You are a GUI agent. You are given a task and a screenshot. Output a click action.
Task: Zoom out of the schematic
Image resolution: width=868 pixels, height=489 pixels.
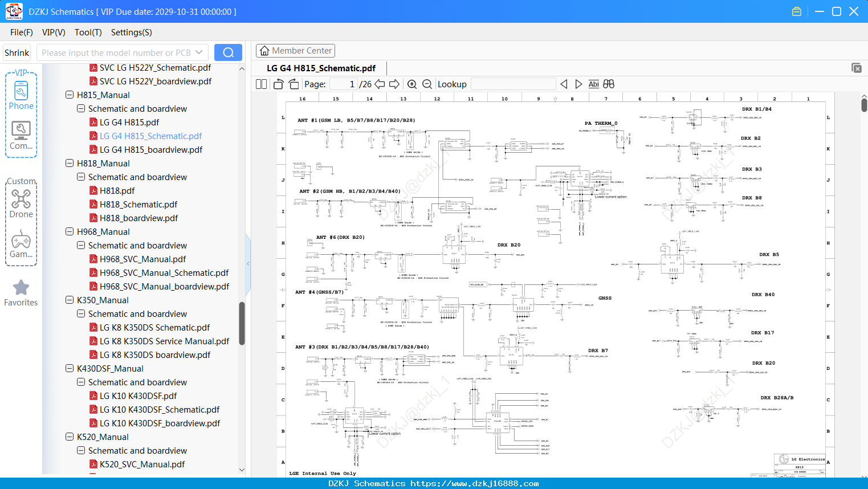tap(427, 84)
